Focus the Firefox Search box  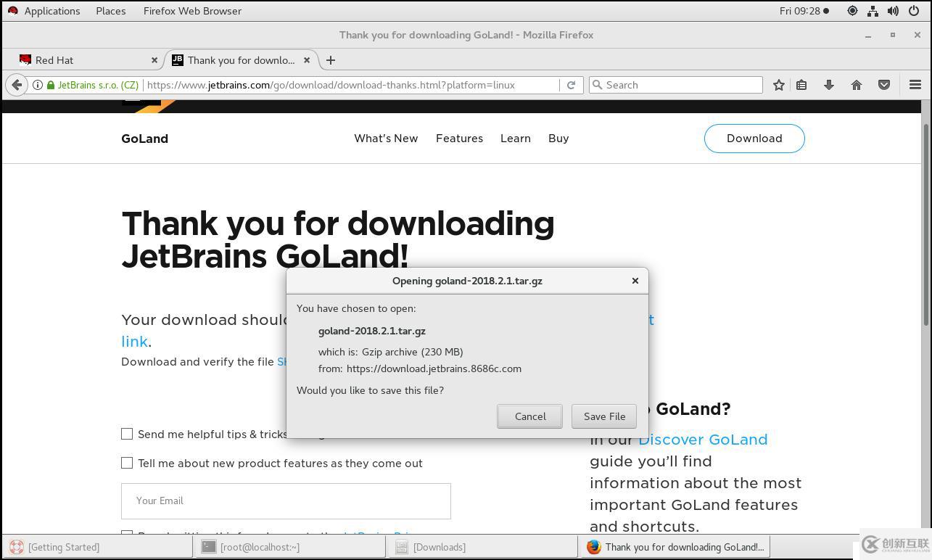tap(676, 85)
